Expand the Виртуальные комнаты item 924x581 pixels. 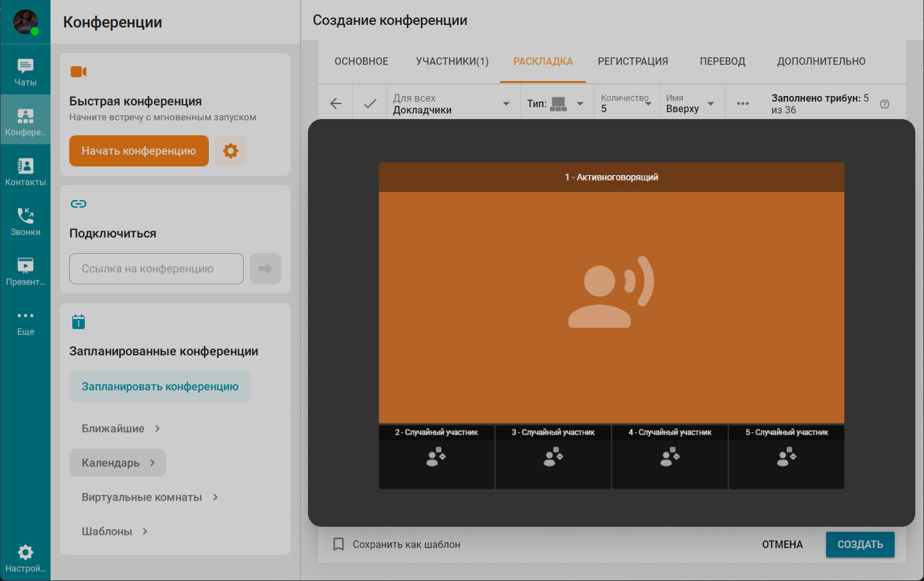pyautogui.click(x=150, y=497)
